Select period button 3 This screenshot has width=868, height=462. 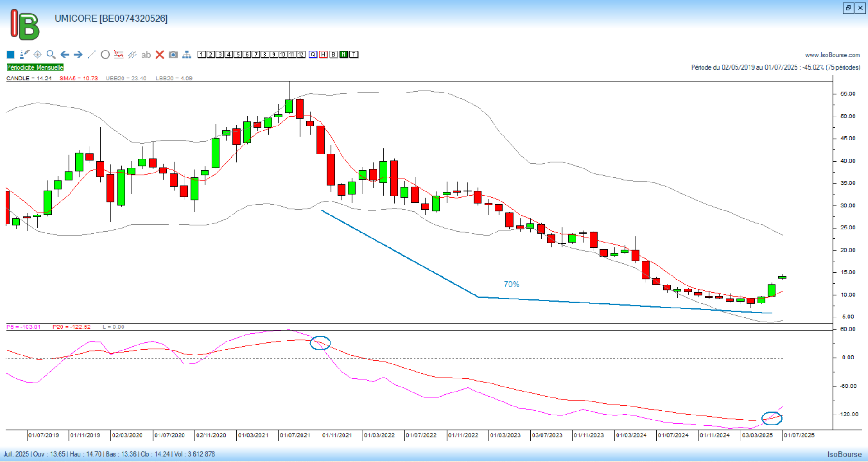[x=220, y=55]
